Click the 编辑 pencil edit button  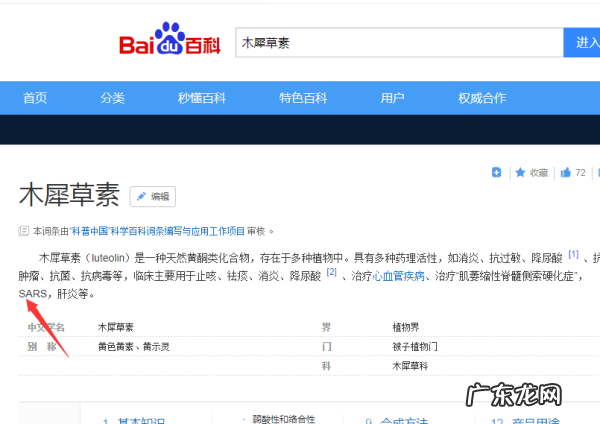[152, 196]
